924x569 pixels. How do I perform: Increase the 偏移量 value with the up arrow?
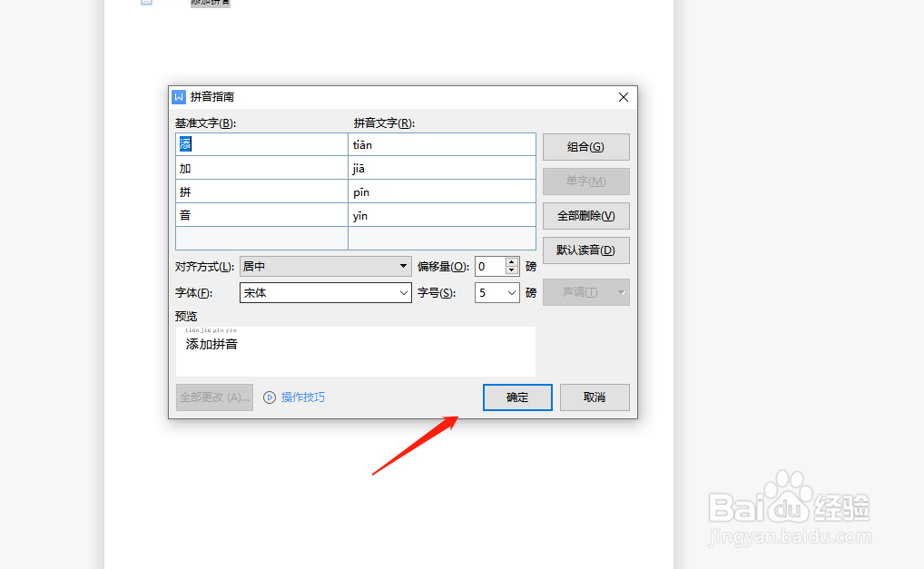point(512,262)
